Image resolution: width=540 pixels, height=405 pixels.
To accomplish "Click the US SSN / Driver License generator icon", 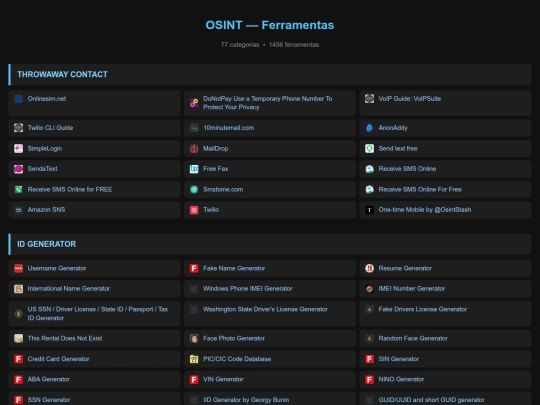I will 19,313.
